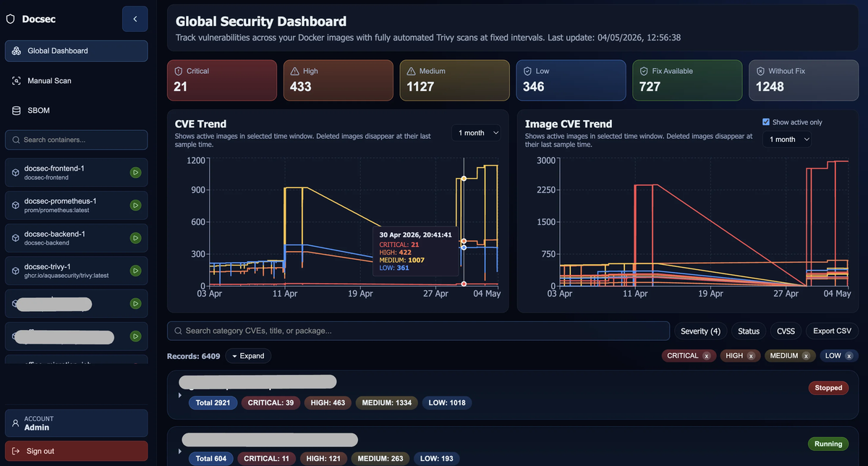Click the HIGH: 121 badge
The width and height of the screenshot is (868, 466).
tap(325, 458)
